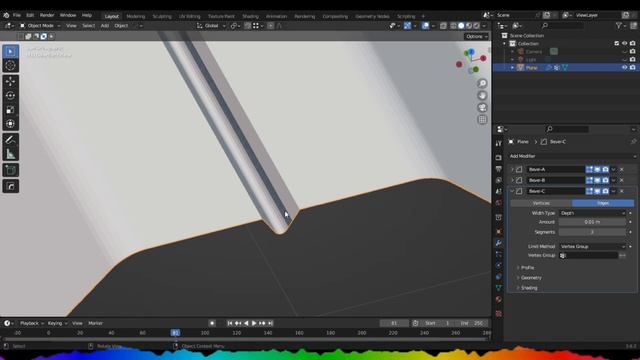Jump to timeline end button
640x360 pixels.
point(270,323)
